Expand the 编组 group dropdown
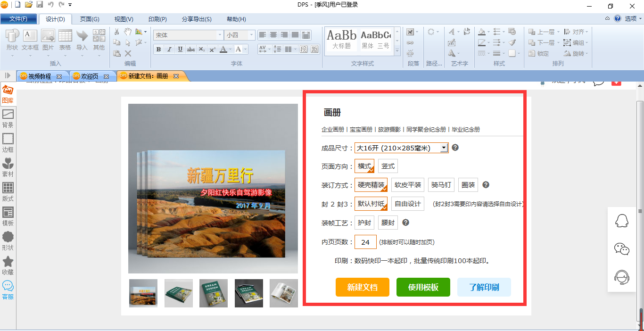This screenshot has height=331, width=644. (587, 43)
